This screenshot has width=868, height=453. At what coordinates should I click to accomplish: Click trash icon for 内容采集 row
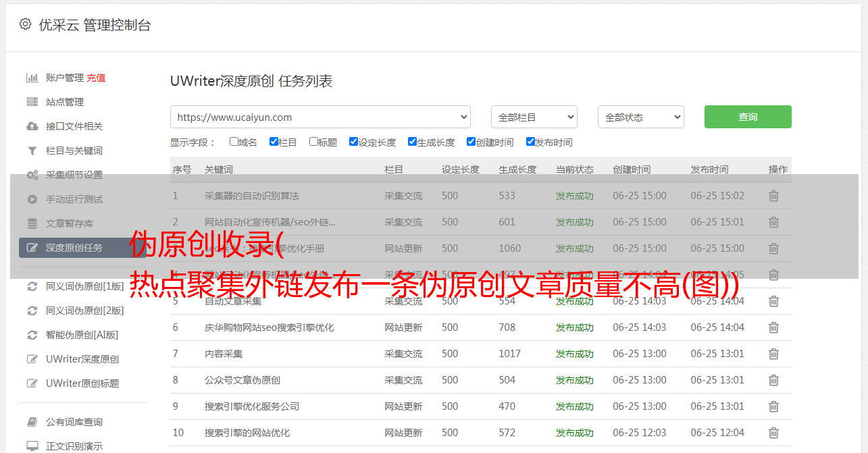point(773,354)
